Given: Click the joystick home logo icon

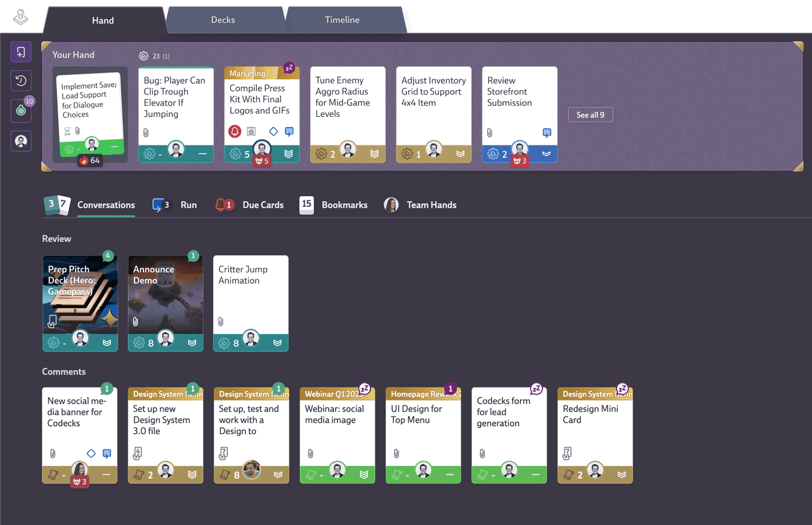Looking at the screenshot, I should click(21, 17).
